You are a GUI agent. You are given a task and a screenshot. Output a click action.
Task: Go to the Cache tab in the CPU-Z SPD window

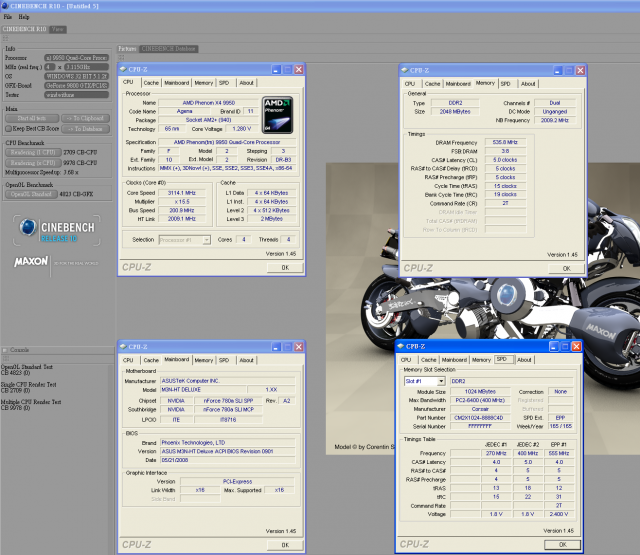click(429, 360)
